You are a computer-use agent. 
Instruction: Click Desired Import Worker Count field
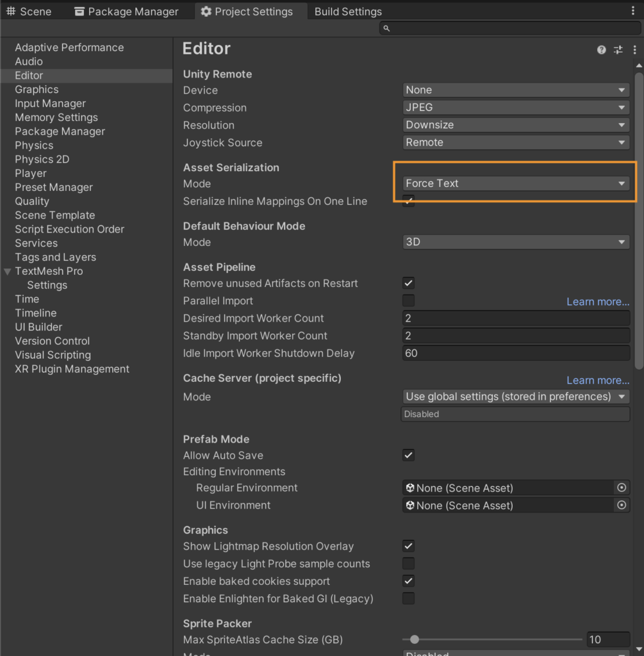click(x=516, y=318)
